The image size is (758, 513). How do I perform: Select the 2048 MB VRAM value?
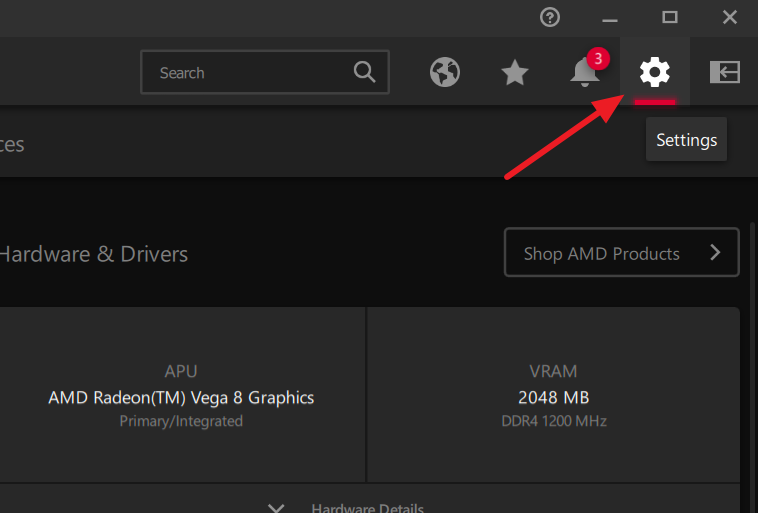pos(554,397)
